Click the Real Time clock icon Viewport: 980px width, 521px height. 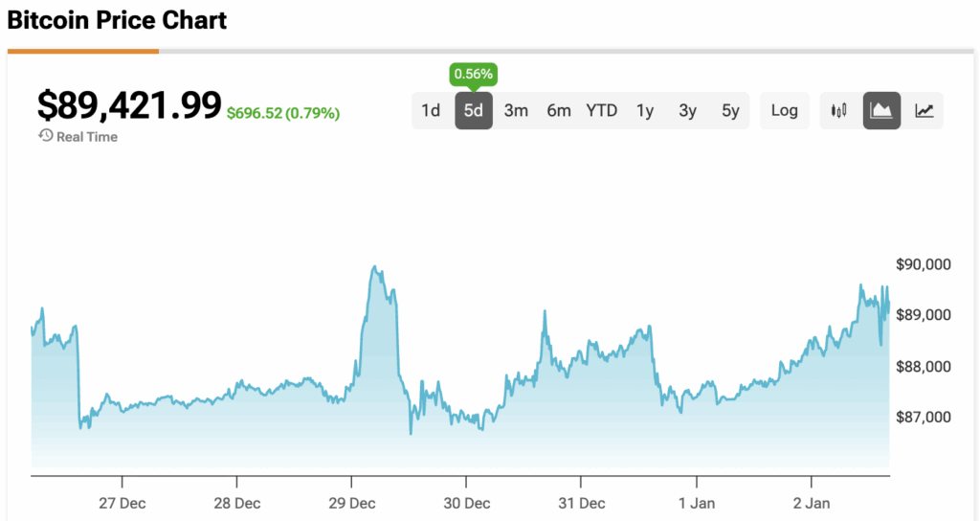pos(45,136)
